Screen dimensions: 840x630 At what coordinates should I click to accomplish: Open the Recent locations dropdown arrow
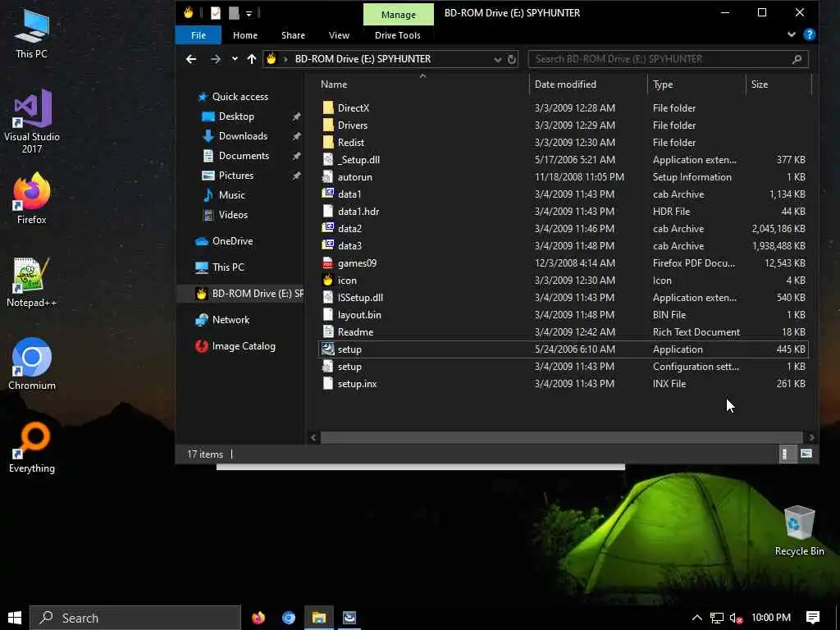point(235,59)
